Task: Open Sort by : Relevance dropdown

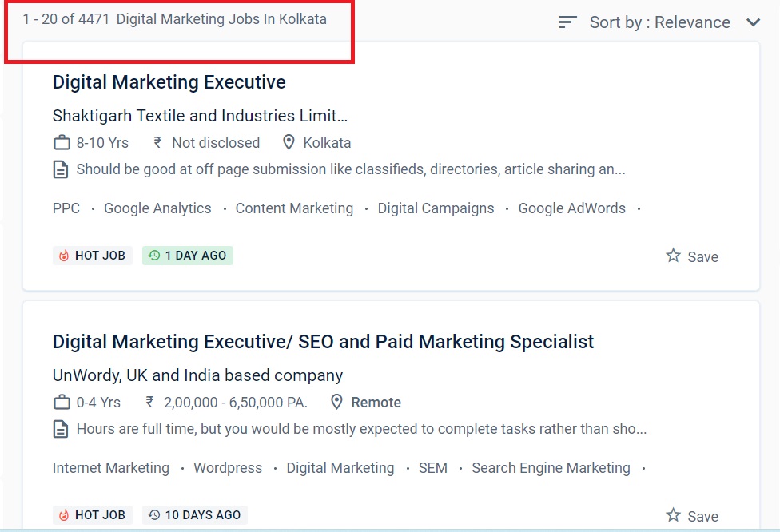Action: click(659, 22)
